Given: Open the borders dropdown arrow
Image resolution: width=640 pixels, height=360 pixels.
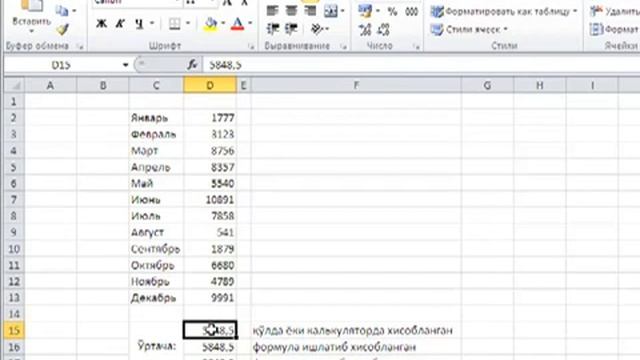Looking at the screenshot, I should [188, 23].
